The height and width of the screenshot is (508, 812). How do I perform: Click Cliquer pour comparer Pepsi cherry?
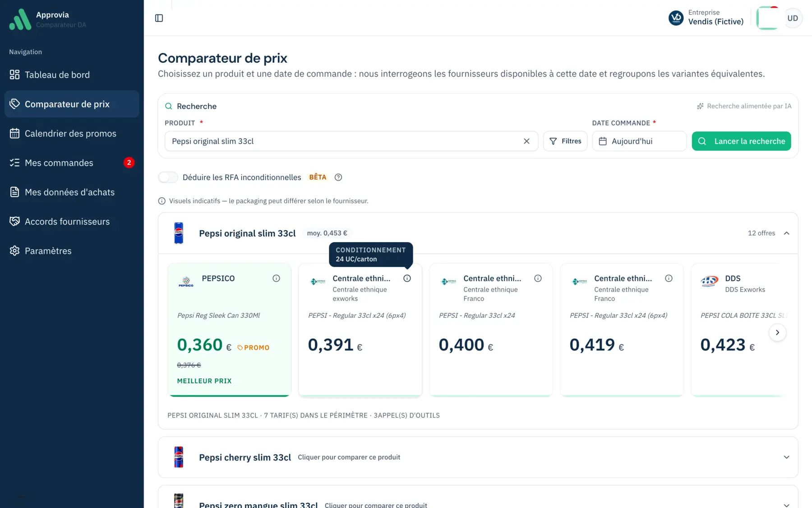pos(349,457)
